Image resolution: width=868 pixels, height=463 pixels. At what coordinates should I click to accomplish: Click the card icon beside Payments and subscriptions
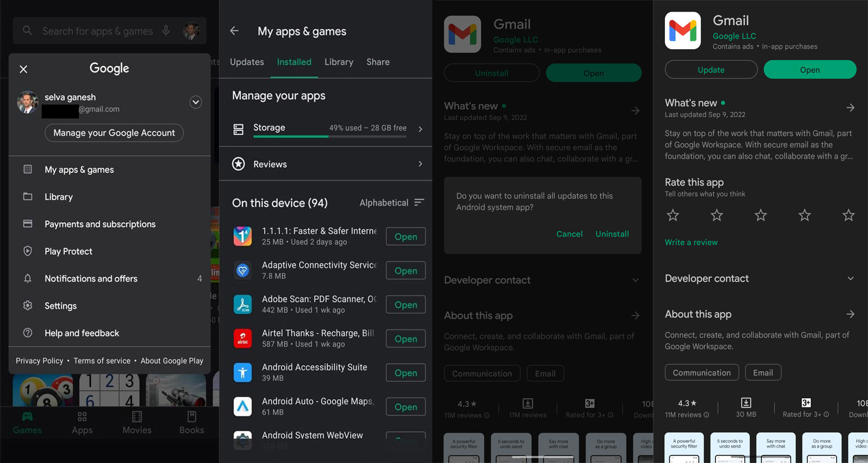coord(27,223)
